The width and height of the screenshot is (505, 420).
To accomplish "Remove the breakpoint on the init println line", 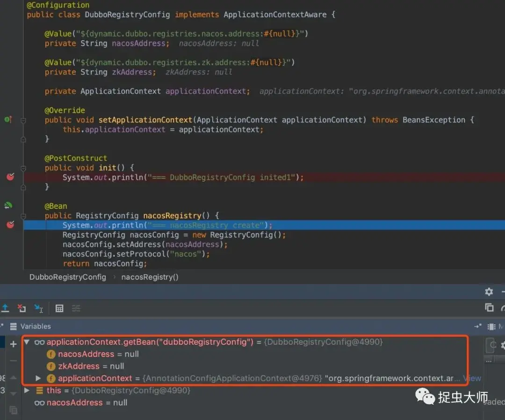I will [x=10, y=177].
